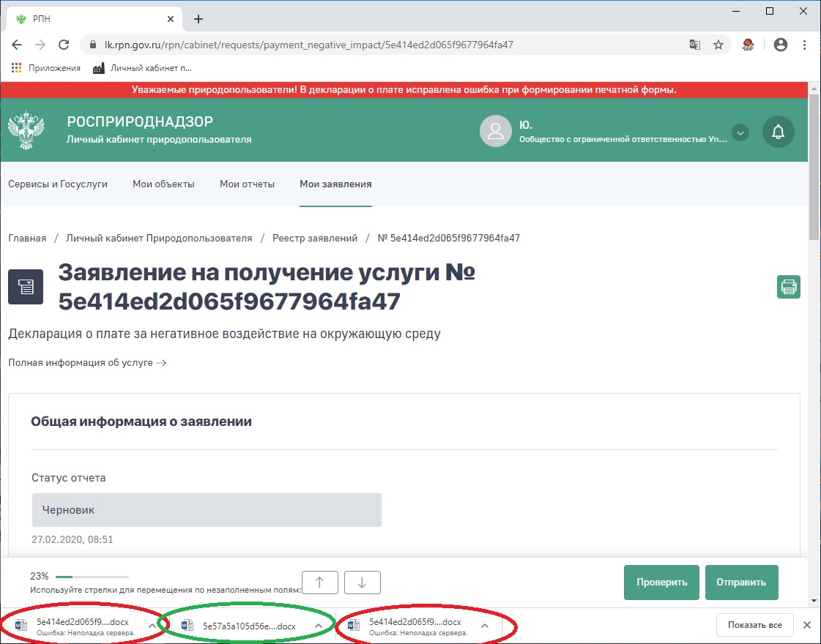
Task: Open notifications with the bell icon
Action: coord(778,132)
